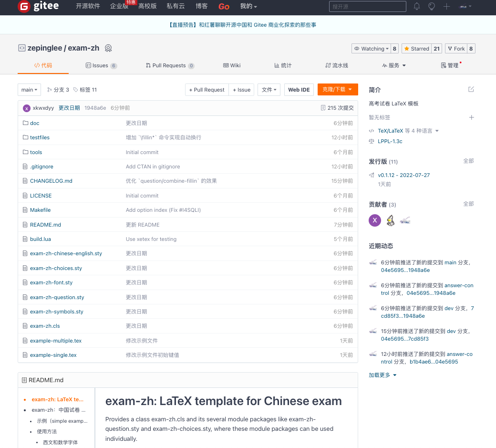Click plus icon next to 暂无标签

click(x=471, y=117)
